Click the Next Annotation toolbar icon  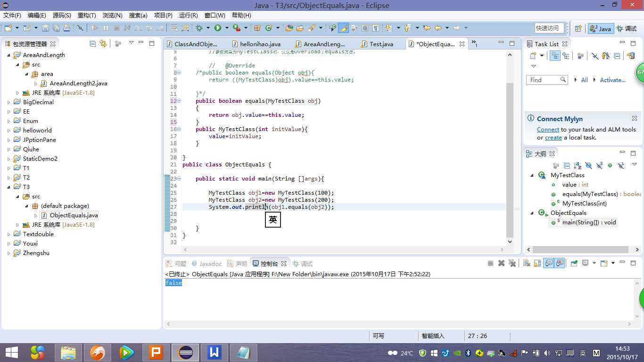coord(388,28)
